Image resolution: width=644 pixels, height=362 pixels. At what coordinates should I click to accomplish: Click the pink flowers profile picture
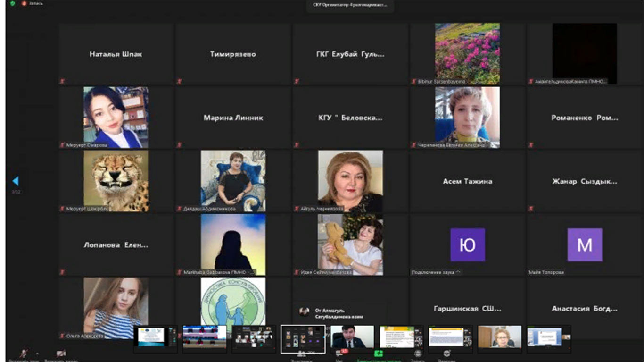(468, 54)
